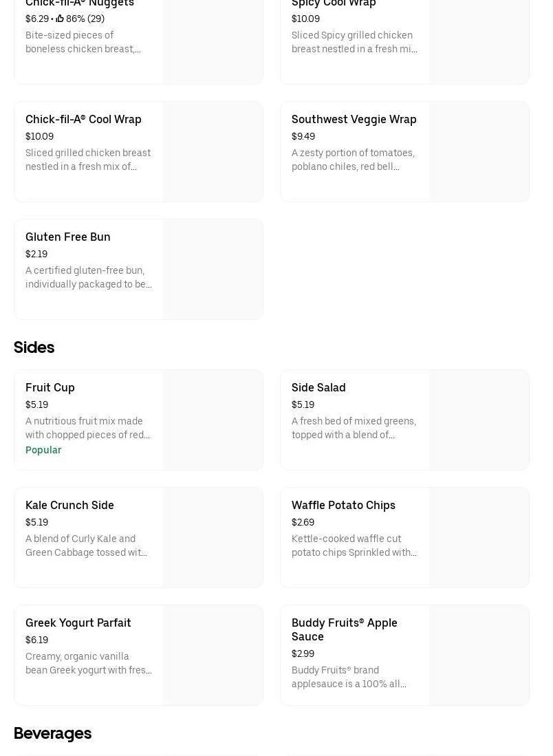
Task: Select the Kale Crunch Side title
Action: (69, 505)
